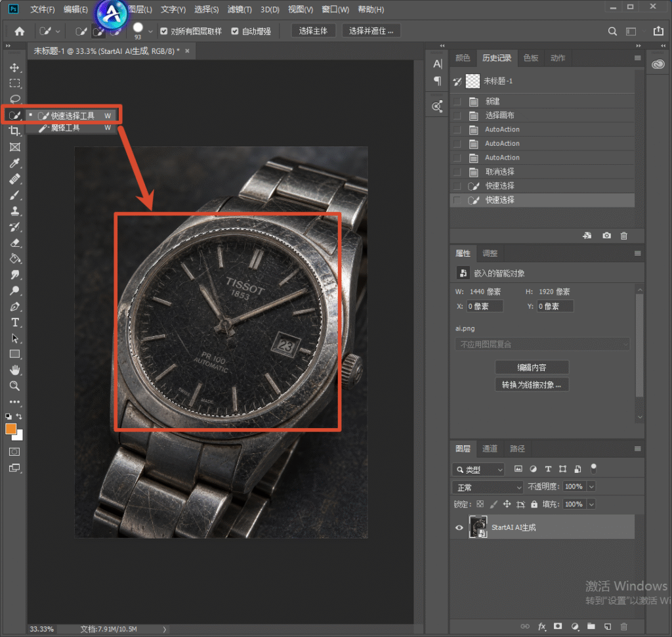Image resolution: width=672 pixels, height=637 pixels.
Task: Create new snapshot with camera icon
Action: (x=606, y=236)
